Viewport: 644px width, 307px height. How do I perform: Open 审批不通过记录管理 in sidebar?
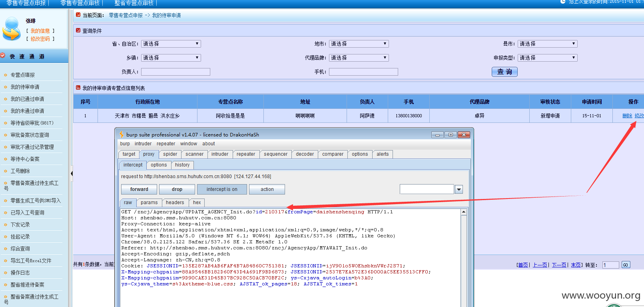pos(32,147)
